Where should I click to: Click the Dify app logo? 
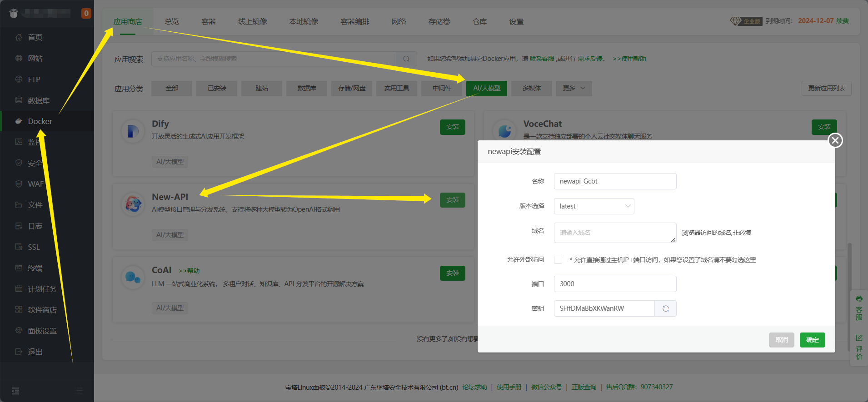pyautogui.click(x=133, y=131)
